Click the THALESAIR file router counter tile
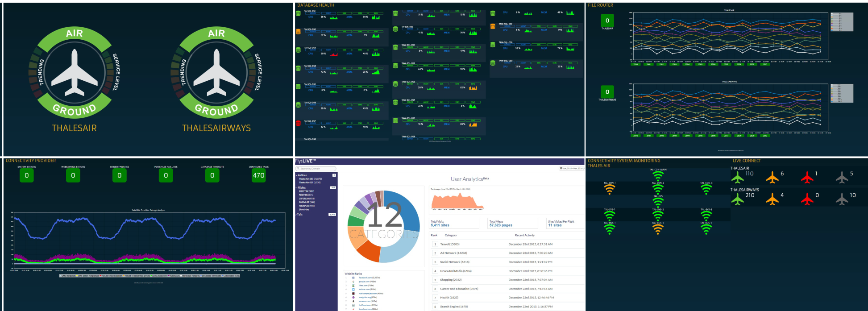 pos(607,21)
